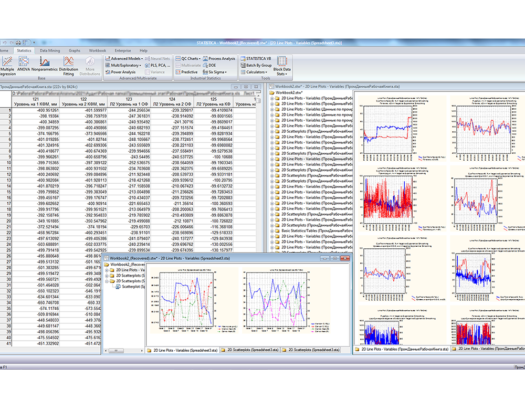The width and height of the screenshot is (525, 420).
Task: Launch STATISTICA VB editor
Action: pyautogui.click(x=256, y=59)
